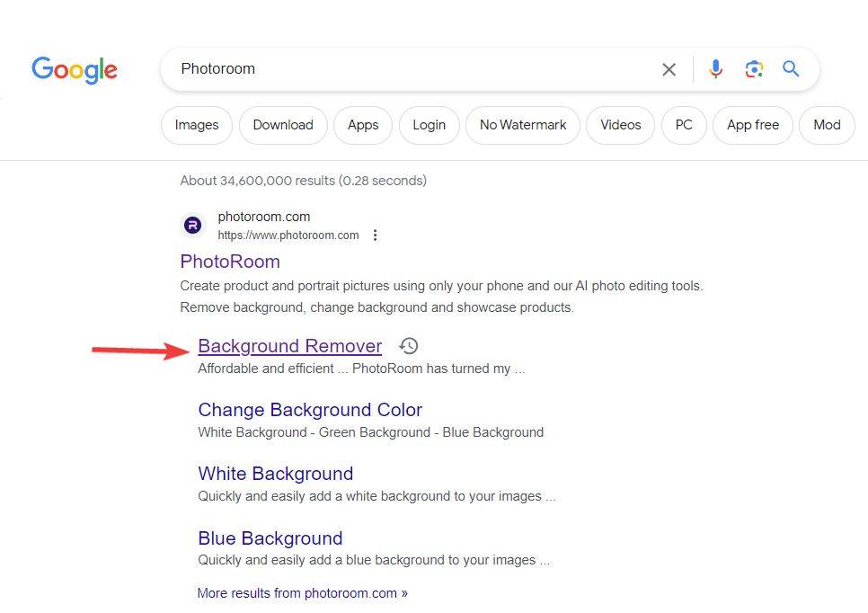The image size is (868, 613).
Task: Click More results from photoroom.com
Action: 302,593
